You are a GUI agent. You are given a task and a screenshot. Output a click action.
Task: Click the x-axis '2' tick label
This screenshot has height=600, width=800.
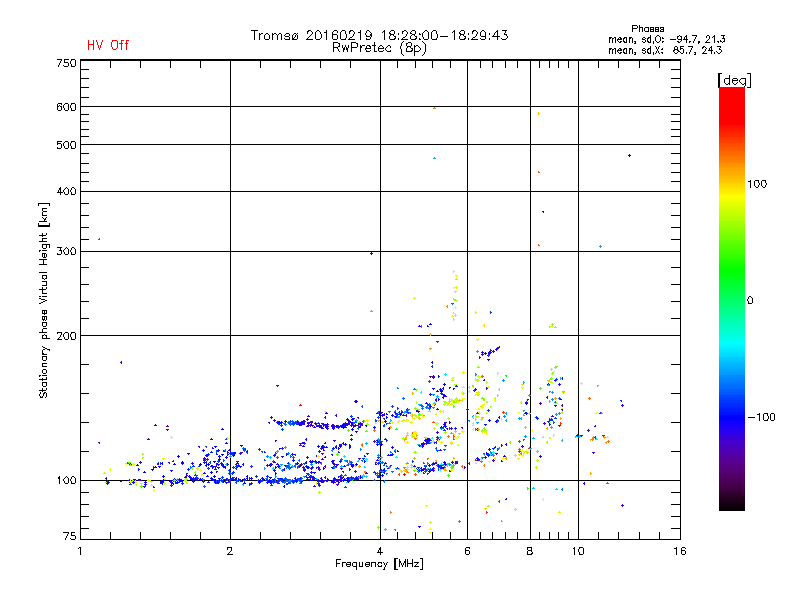click(230, 551)
